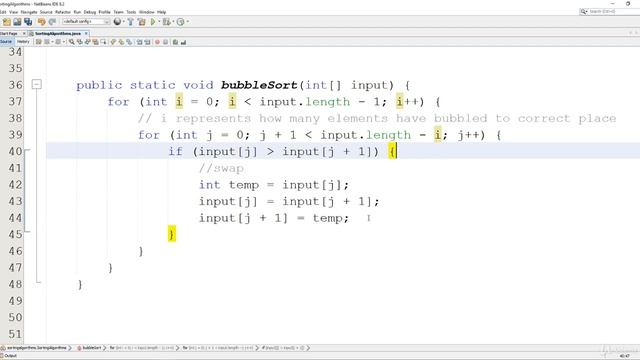Close the SortingAlgorithms.java tab
Viewport: 640px width, 360px height.
[86, 33]
